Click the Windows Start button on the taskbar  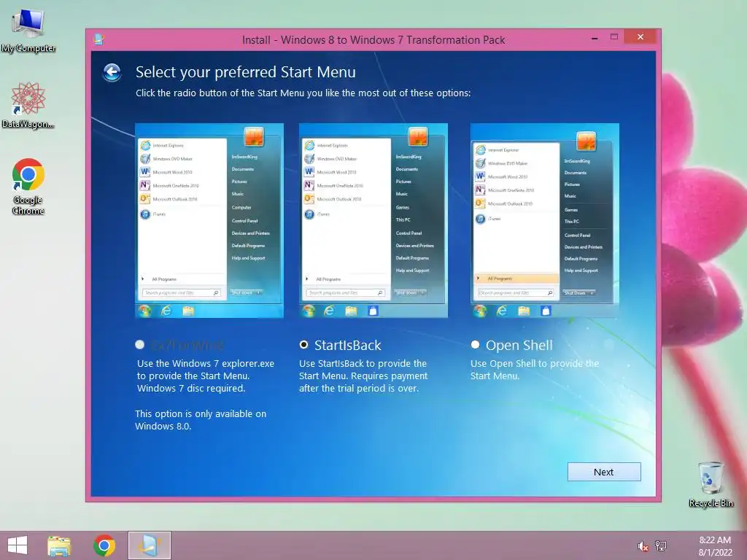tap(18, 545)
